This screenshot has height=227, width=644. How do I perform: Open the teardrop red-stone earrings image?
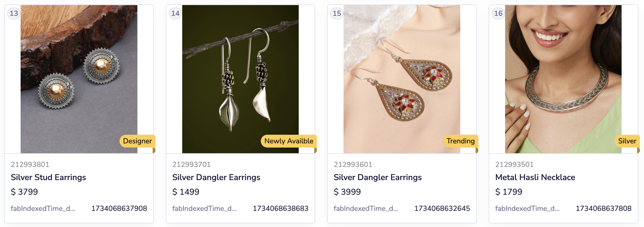click(402, 79)
